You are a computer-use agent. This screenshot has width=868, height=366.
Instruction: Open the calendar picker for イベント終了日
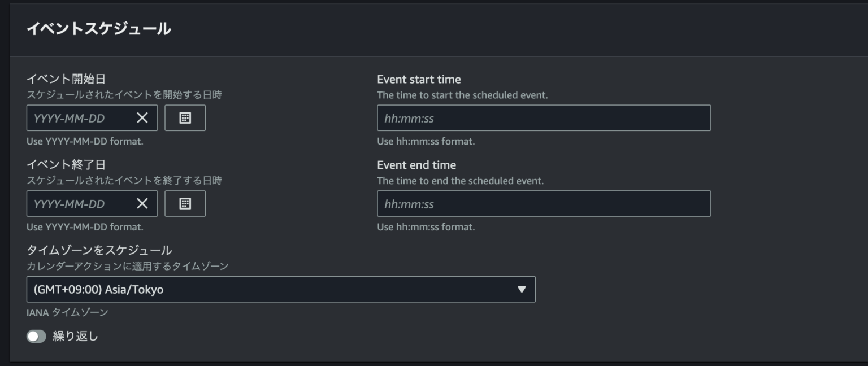185,203
